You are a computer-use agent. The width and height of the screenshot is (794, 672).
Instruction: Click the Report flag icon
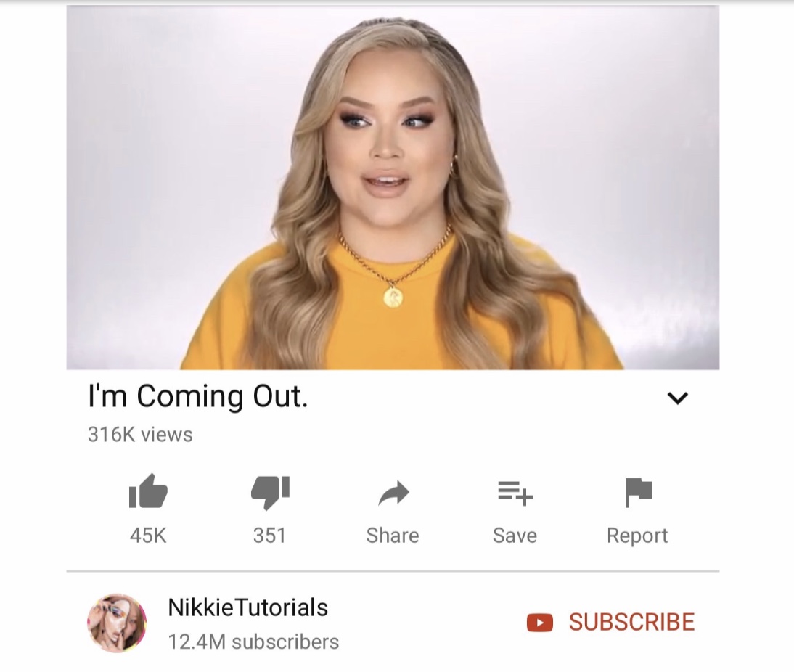tap(638, 492)
